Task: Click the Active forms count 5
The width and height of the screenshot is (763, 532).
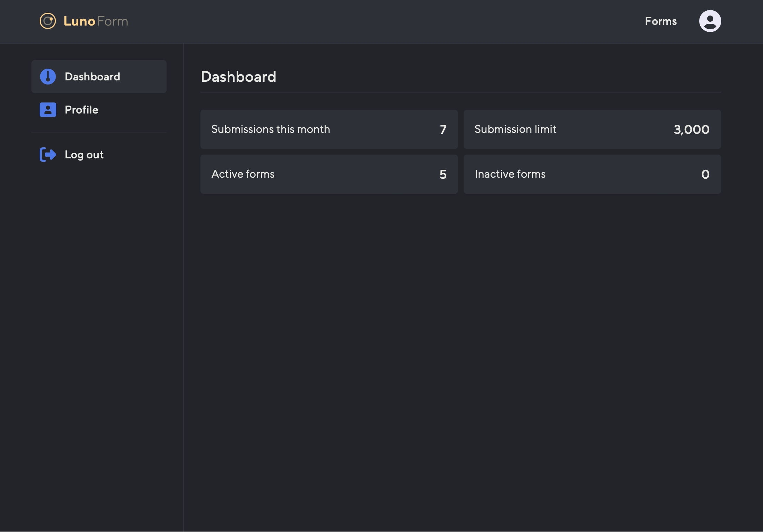Action: click(443, 174)
